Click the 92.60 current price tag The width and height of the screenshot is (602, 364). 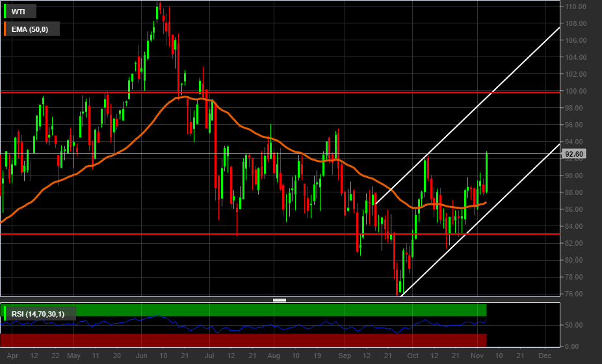click(x=573, y=154)
